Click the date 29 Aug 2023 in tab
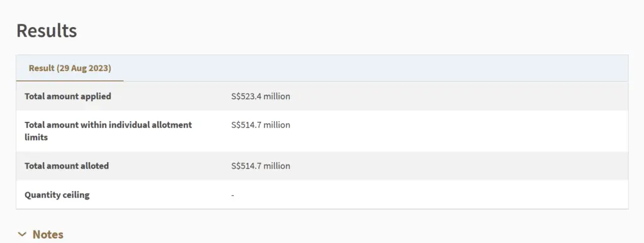644x243 pixels. tap(85, 68)
